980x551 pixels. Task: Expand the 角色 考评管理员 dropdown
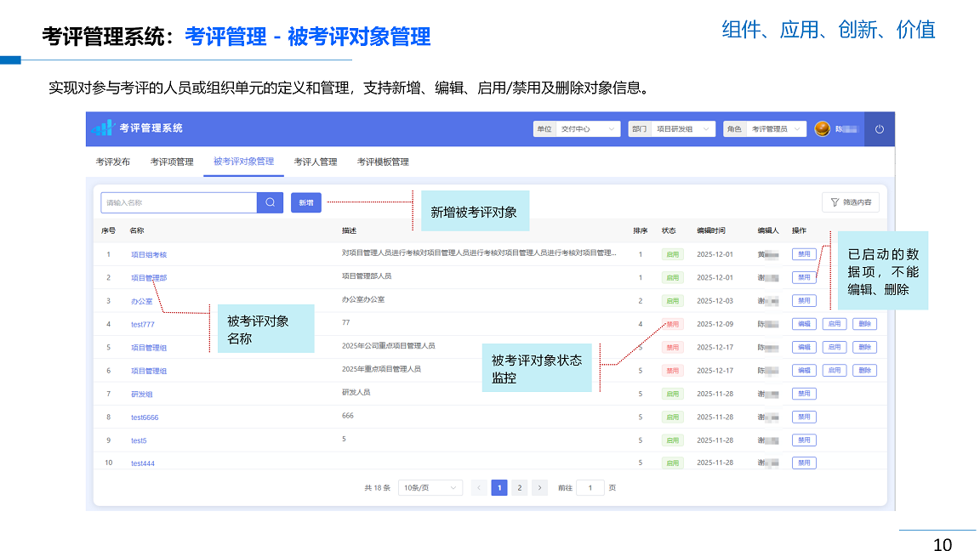pyautogui.click(x=775, y=129)
